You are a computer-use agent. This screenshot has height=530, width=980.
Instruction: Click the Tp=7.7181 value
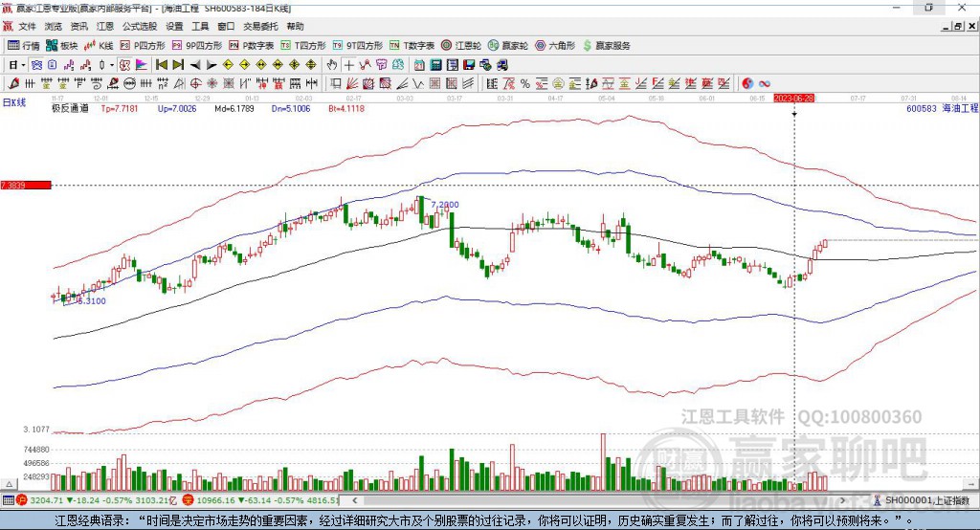(x=120, y=108)
